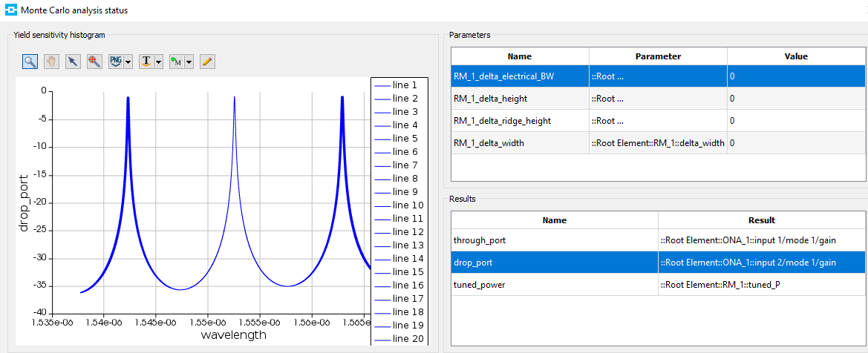Viewport: 868px width, 353px height.
Task: Select the tuned_power result row
Action: point(658,284)
